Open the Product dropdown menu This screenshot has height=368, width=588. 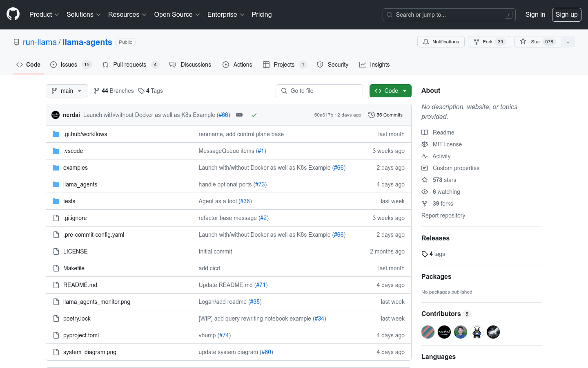[x=44, y=14]
